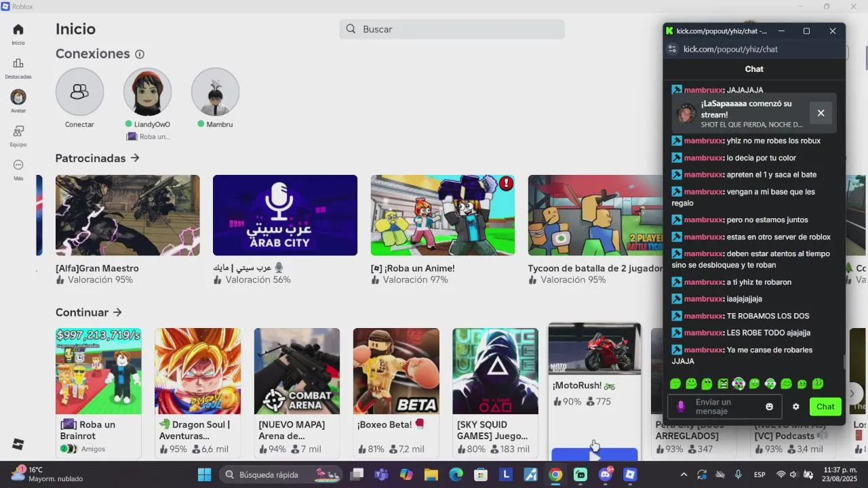Open the Combat Arena game thumbnail
The image size is (868, 488).
(x=297, y=371)
